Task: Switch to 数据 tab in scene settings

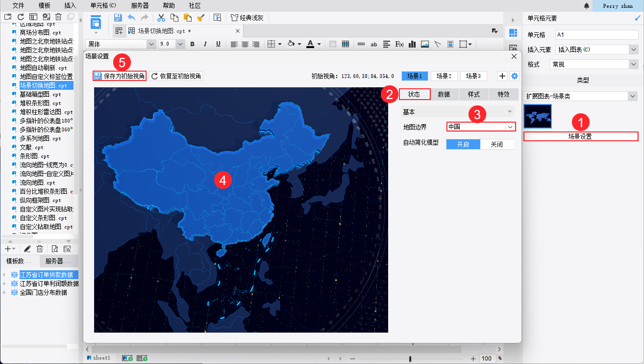Action: click(444, 94)
